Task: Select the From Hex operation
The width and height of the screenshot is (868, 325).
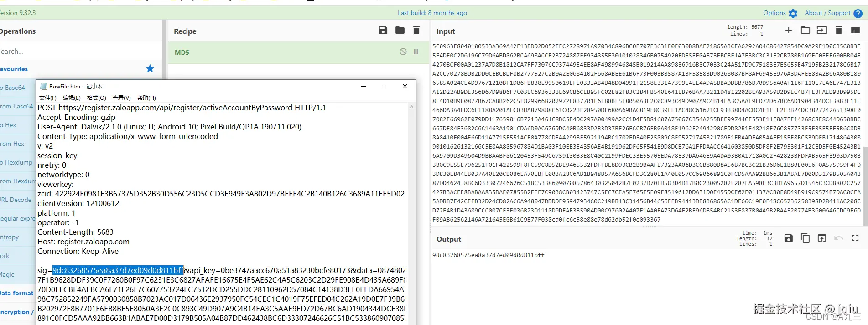Action: (12, 144)
